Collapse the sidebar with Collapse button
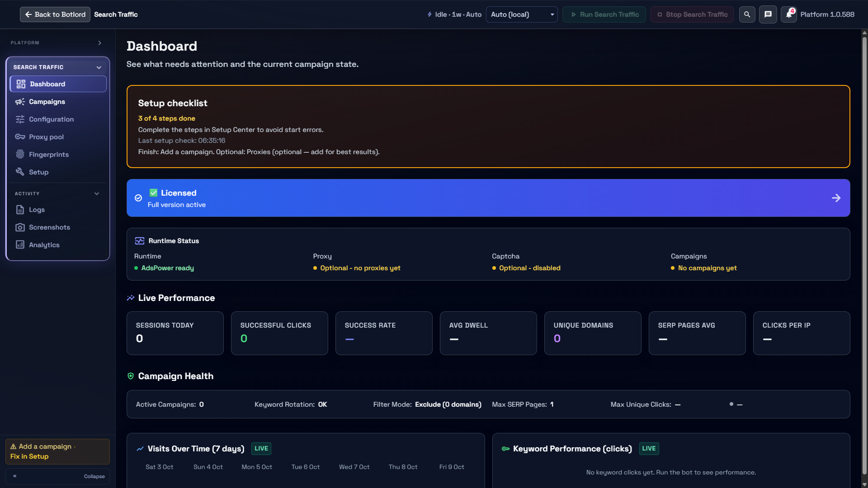Viewport: 868px width, 488px height. tap(57, 476)
